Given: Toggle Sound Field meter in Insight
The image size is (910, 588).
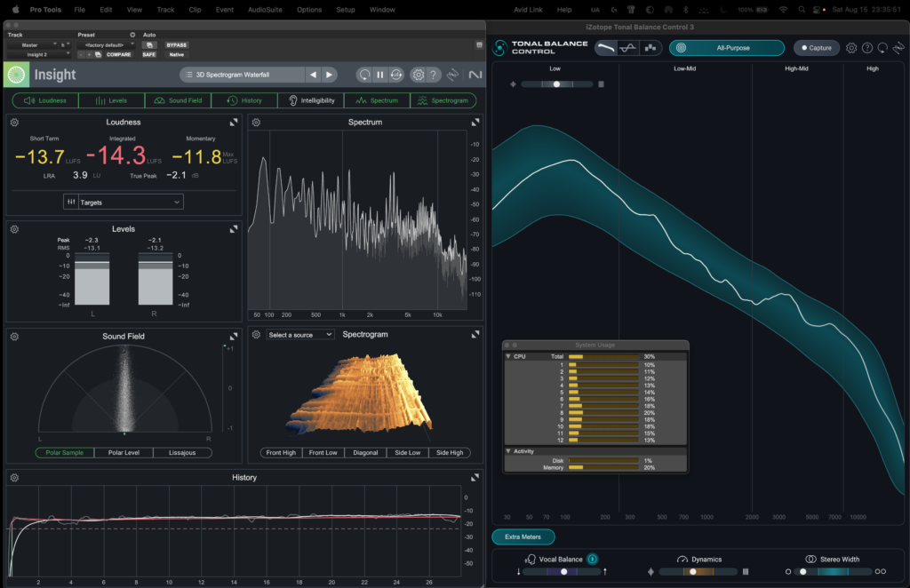Looking at the screenshot, I should [178, 100].
